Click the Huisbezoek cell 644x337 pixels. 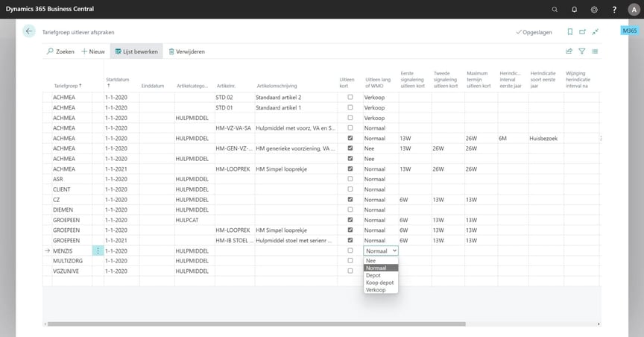click(546, 139)
